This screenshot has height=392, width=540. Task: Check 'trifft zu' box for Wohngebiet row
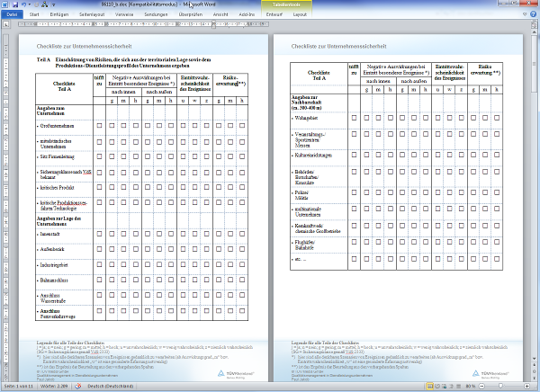click(354, 118)
